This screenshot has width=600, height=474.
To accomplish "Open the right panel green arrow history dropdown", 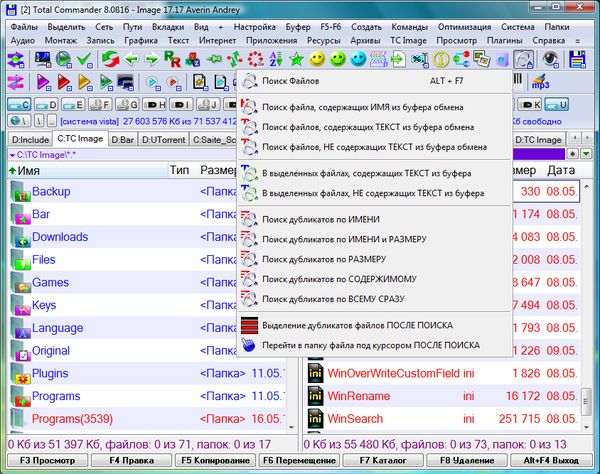I will [x=585, y=154].
